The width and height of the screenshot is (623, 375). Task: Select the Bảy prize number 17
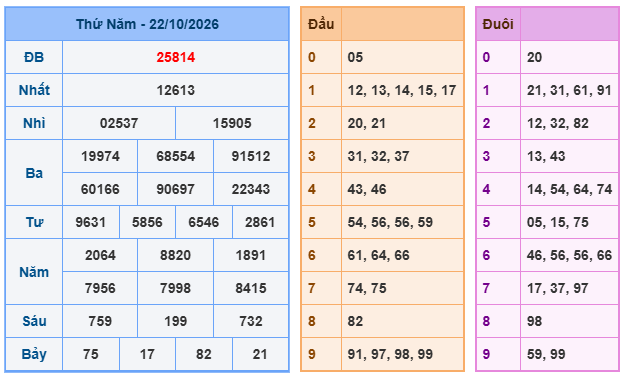[147, 354]
